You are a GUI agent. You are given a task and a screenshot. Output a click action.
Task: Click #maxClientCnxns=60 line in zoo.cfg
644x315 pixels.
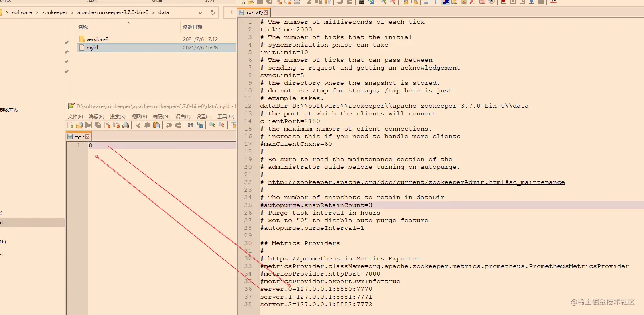pos(296,144)
